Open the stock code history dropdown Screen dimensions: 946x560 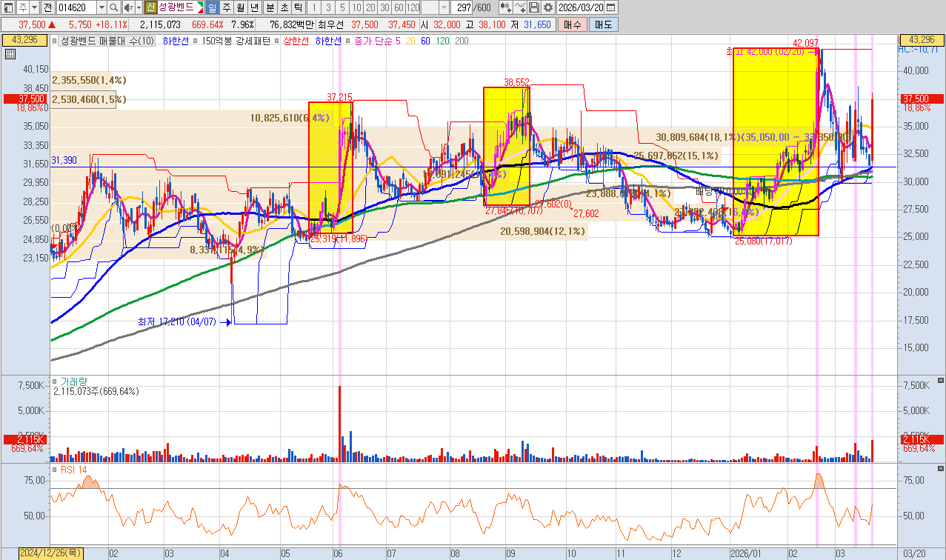(101, 7)
